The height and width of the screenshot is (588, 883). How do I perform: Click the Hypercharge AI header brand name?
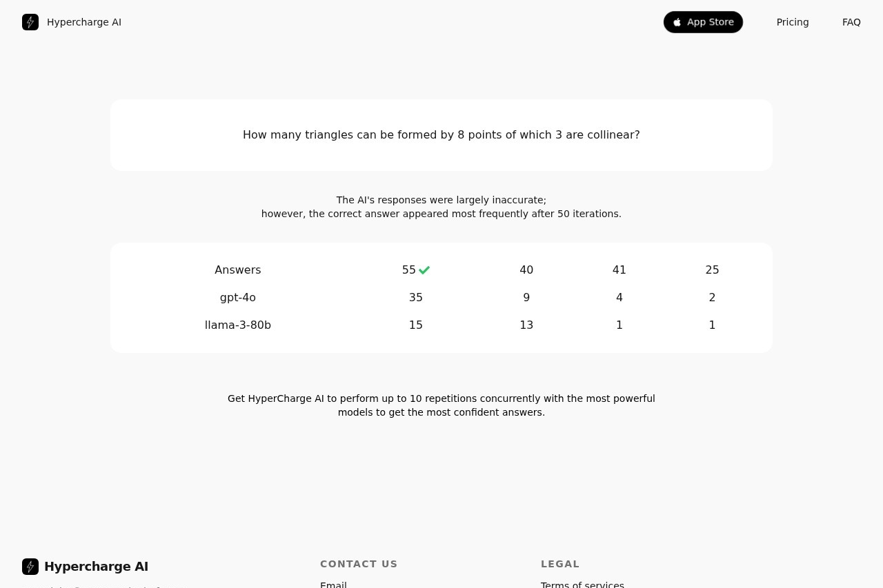(84, 22)
